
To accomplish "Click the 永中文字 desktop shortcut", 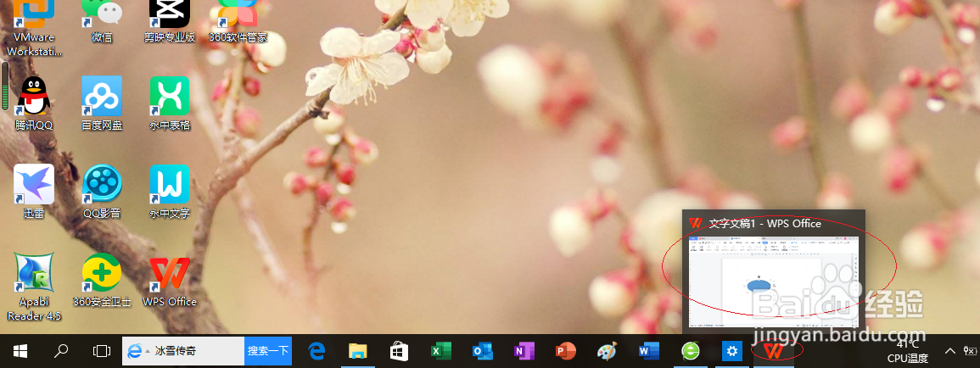I will (x=170, y=191).
